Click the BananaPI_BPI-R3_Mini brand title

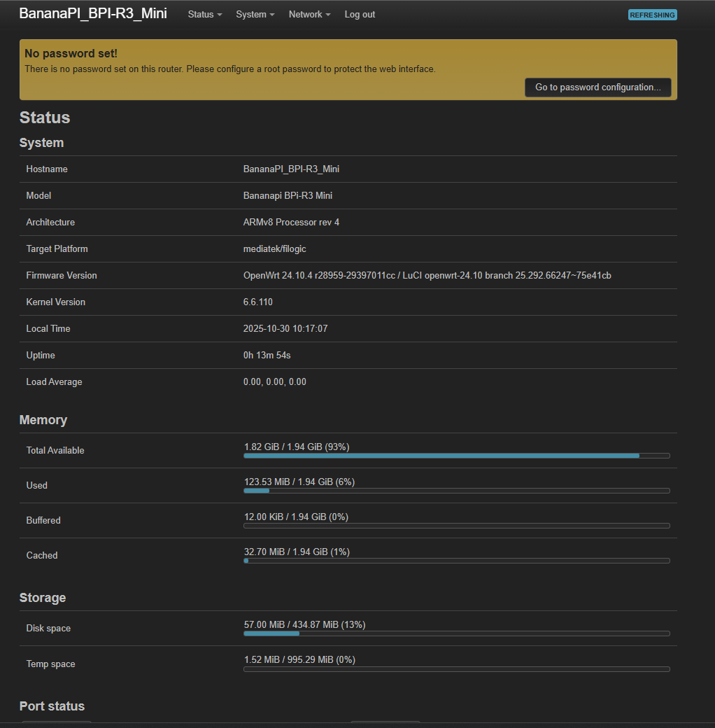tap(93, 14)
